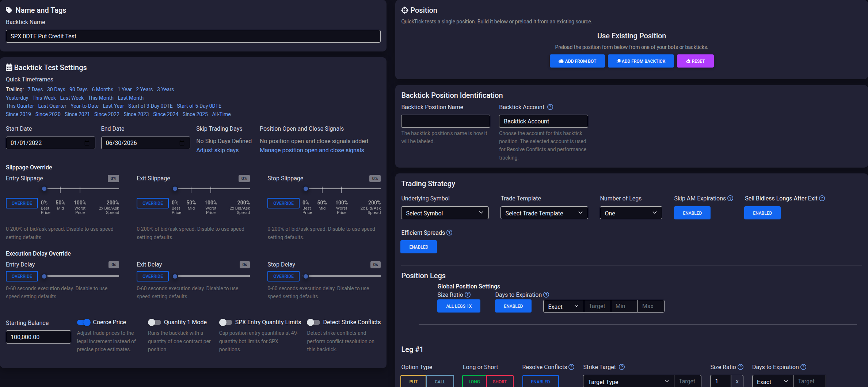Open the Start Date calendar picker icon
This screenshot has width=868, height=387.
point(87,143)
